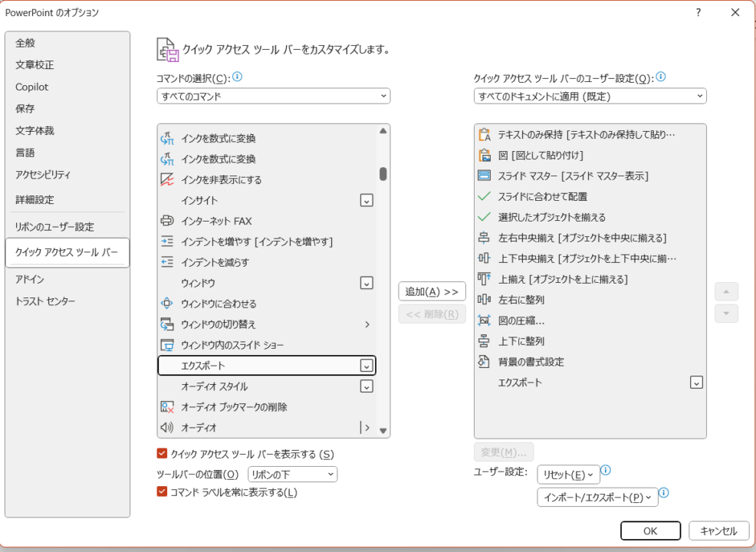Screen dimensions: 756x552
Task: Open the トラスト センター category
Action: click(67, 301)
